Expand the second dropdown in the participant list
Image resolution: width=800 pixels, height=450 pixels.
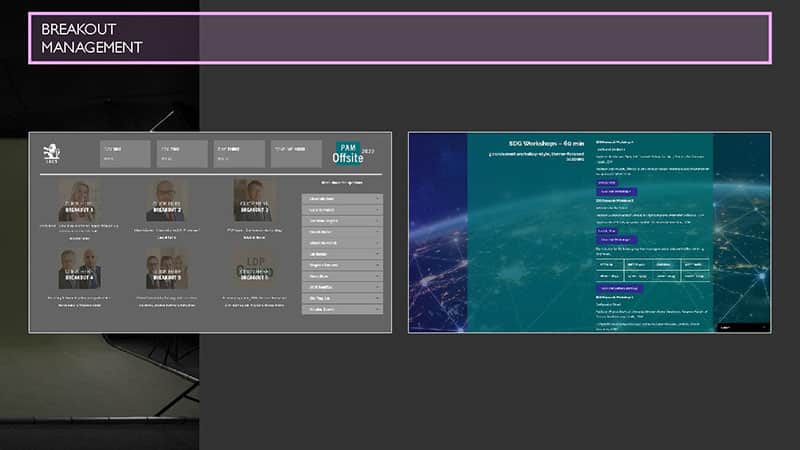pos(341,210)
